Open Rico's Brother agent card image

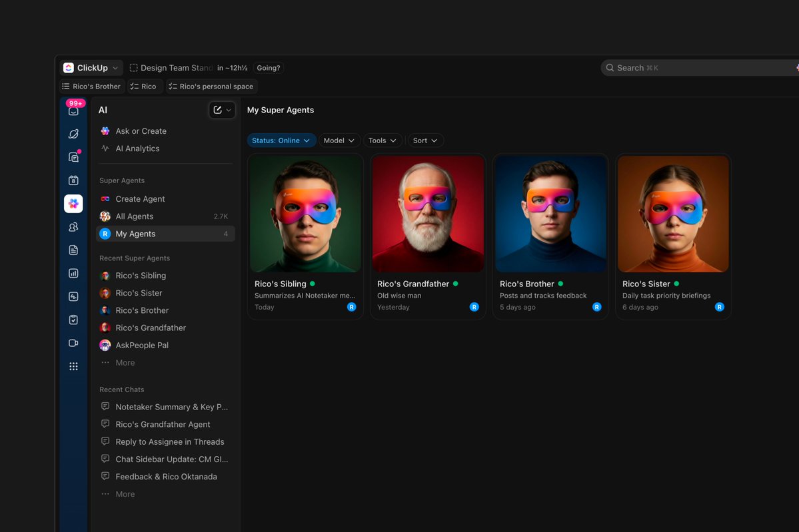click(551, 214)
